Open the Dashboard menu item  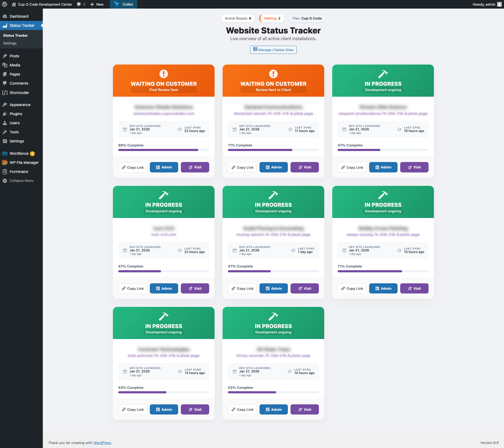[x=19, y=16]
